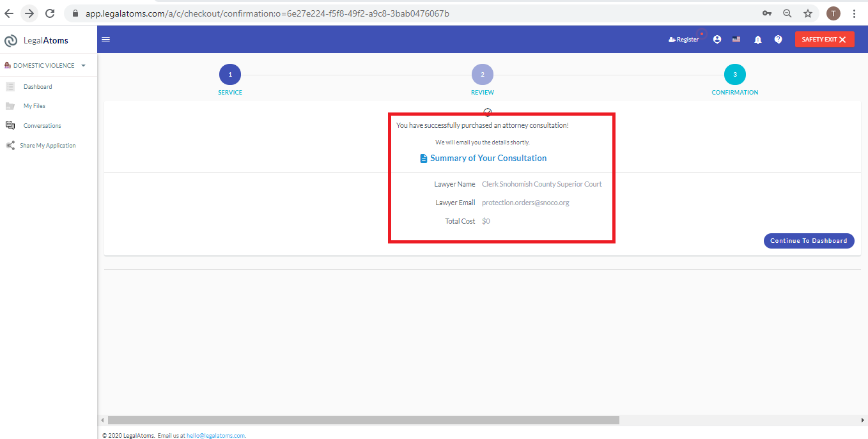Toggle the hamburger sidebar menu
The width and height of the screenshot is (868, 439).
[106, 40]
